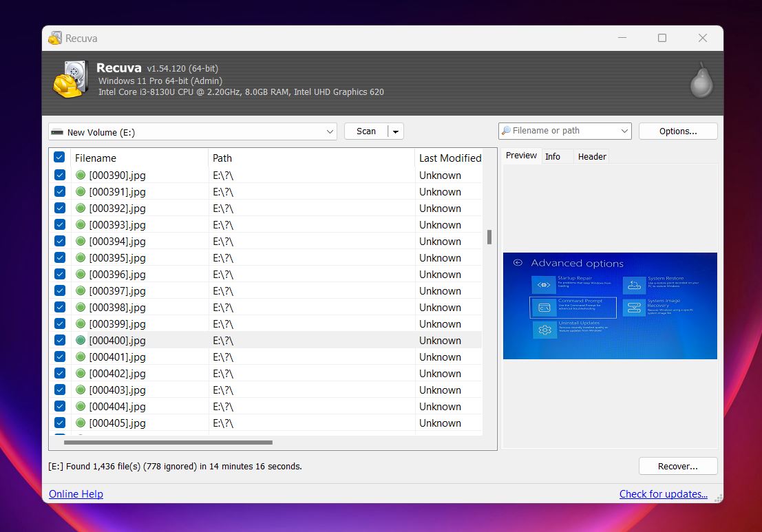Uncheck the checkbox for [000393].jpg
The image size is (762, 532).
pos(60,224)
